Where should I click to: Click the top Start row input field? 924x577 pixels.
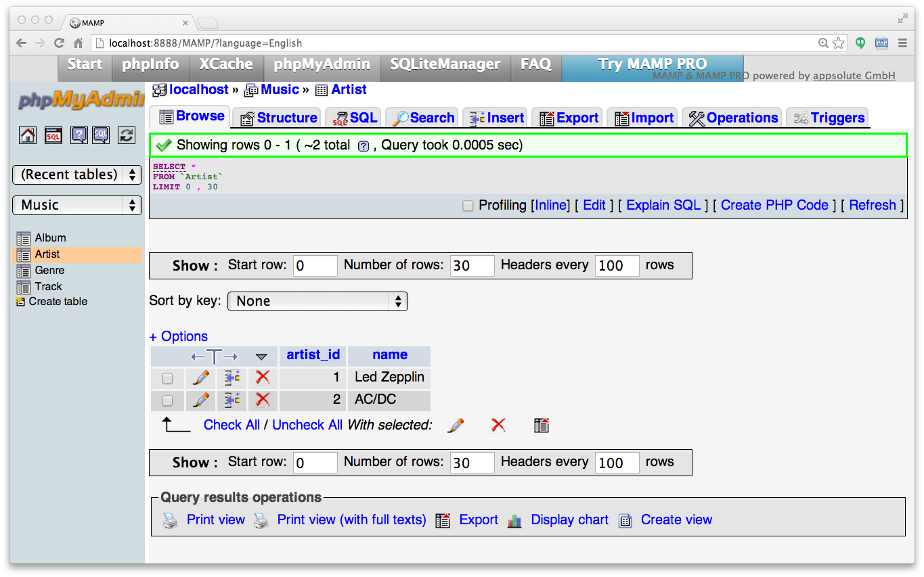315,266
